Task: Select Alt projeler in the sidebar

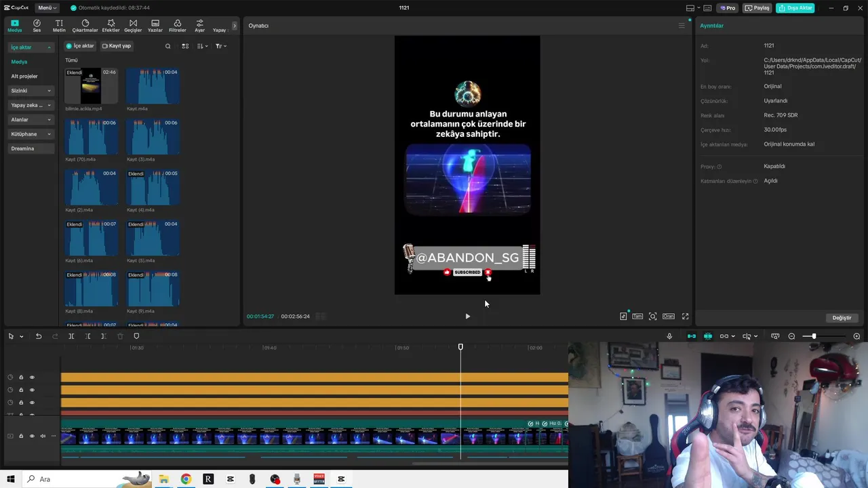Action: [24, 76]
